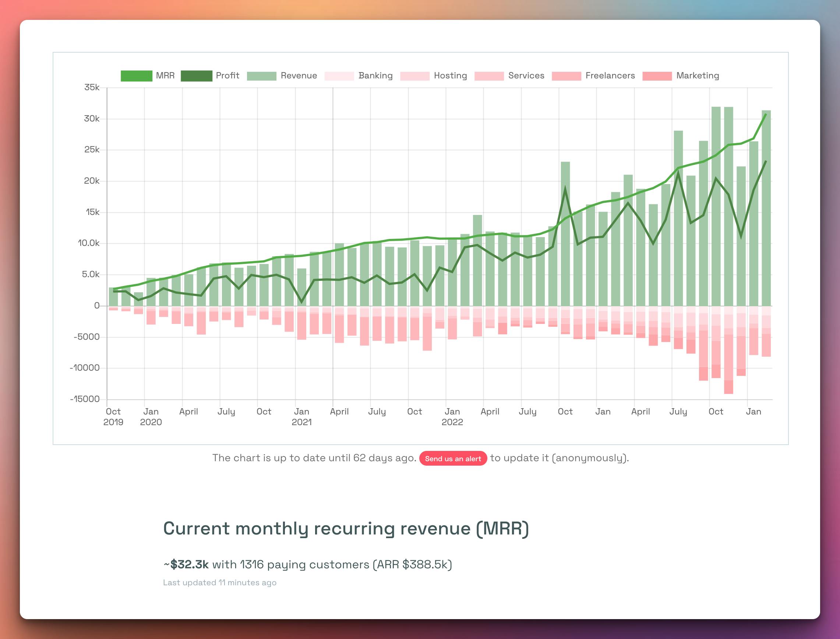Click the 5.0k y-axis label
Screen dimensions: 840x639
pos(91,274)
